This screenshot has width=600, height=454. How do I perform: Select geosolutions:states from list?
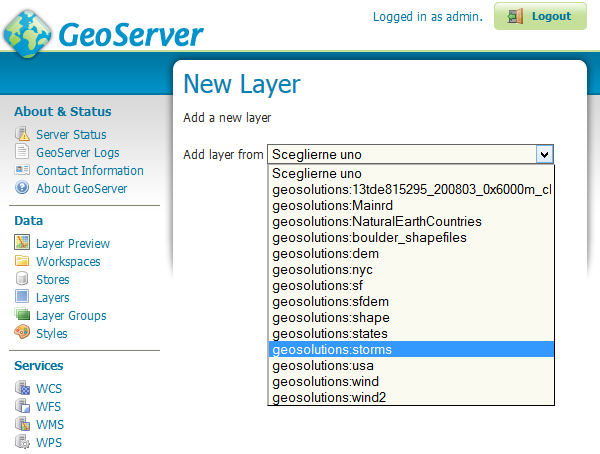411,334
